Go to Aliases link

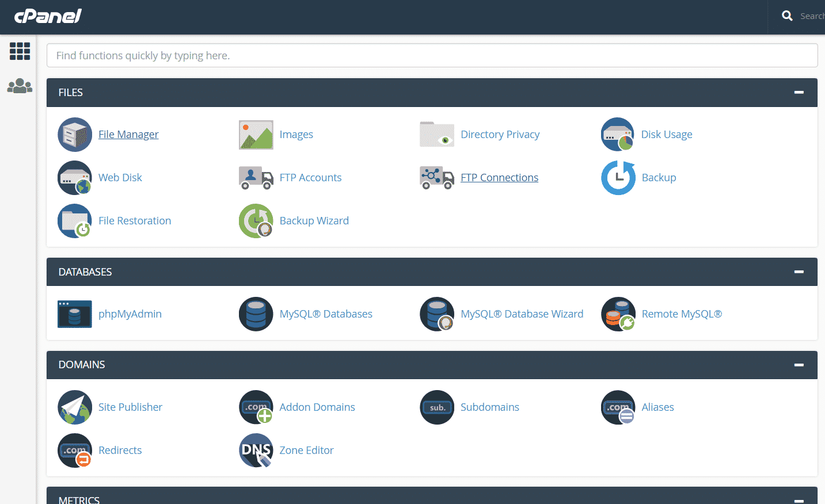pyautogui.click(x=658, y=407)
